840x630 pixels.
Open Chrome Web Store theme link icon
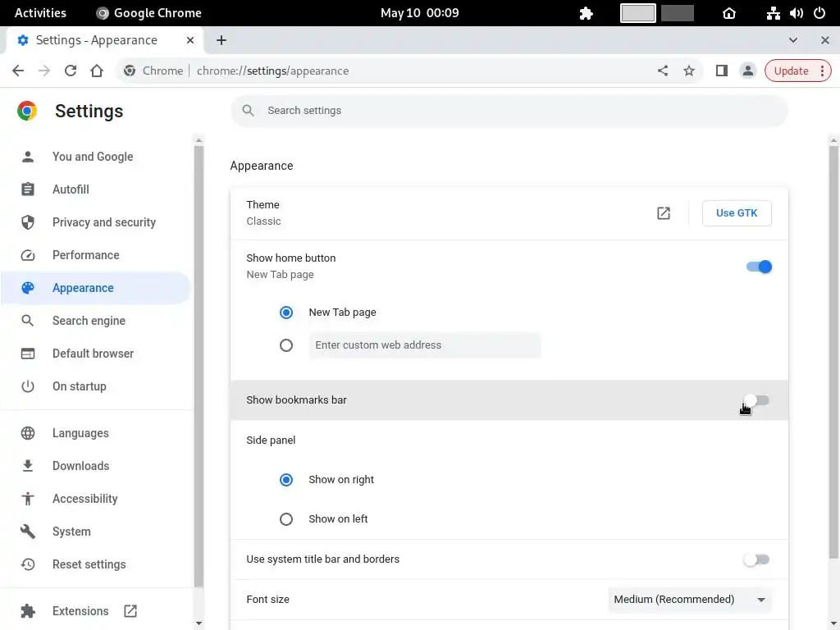tap(664, 213)
